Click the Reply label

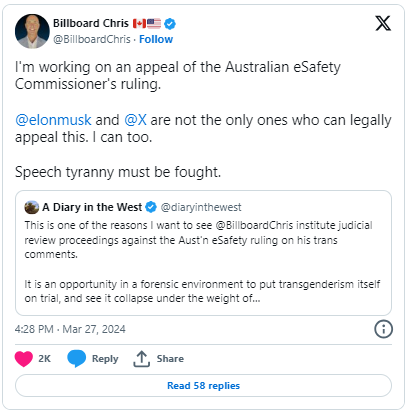coord(105,359)
